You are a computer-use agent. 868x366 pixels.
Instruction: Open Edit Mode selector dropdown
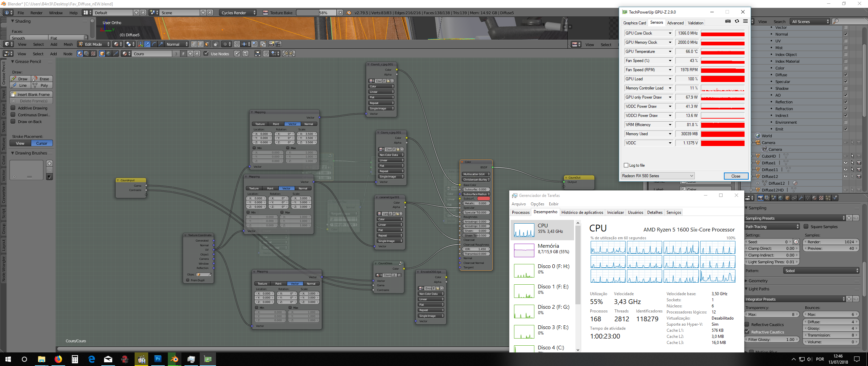tap(94, 44)
